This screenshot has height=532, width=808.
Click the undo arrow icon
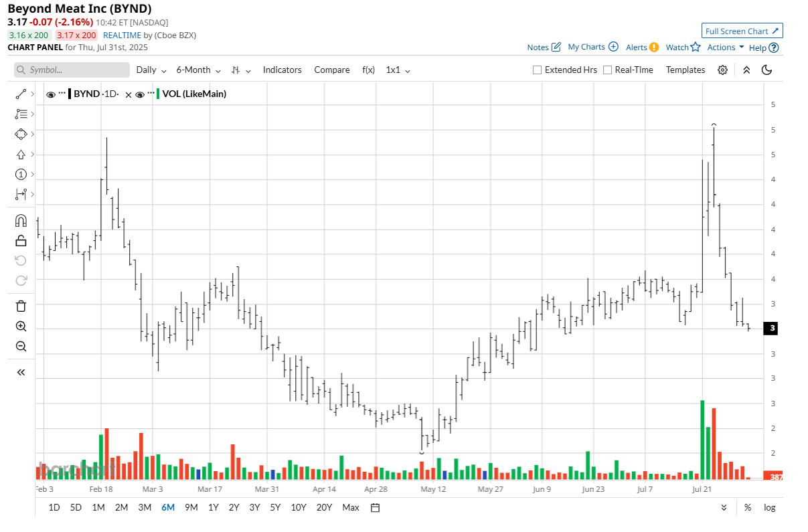20,260
